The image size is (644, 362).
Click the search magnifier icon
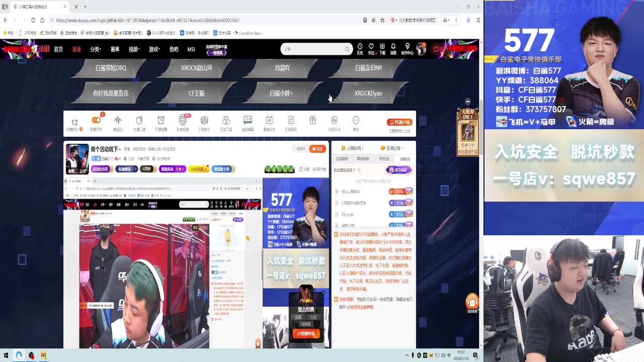[x=347, y=49]
